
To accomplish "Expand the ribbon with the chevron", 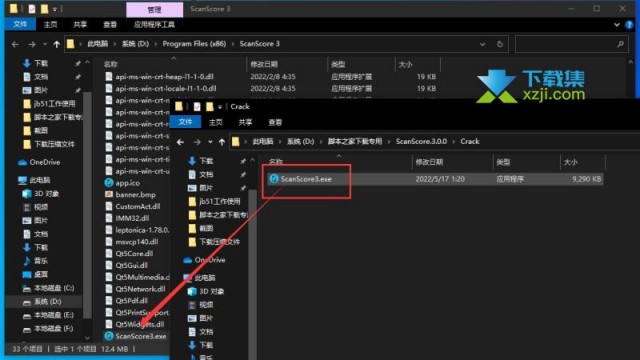I will tap(617, 25).
